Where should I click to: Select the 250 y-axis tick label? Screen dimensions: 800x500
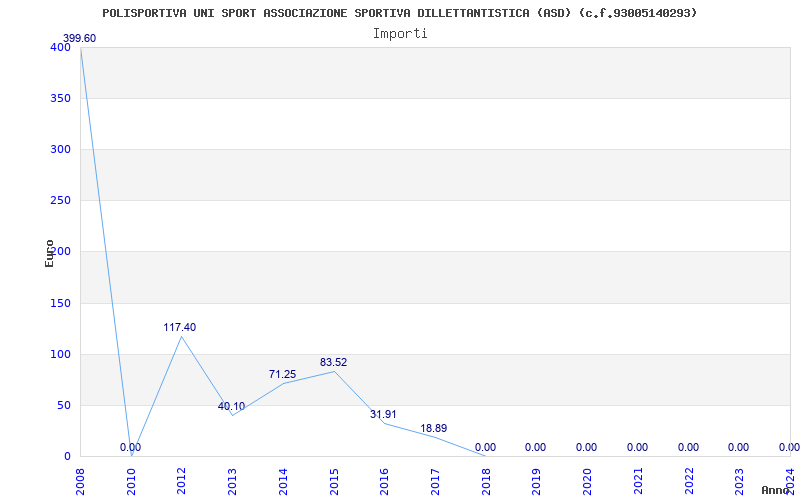pos(60,200)
